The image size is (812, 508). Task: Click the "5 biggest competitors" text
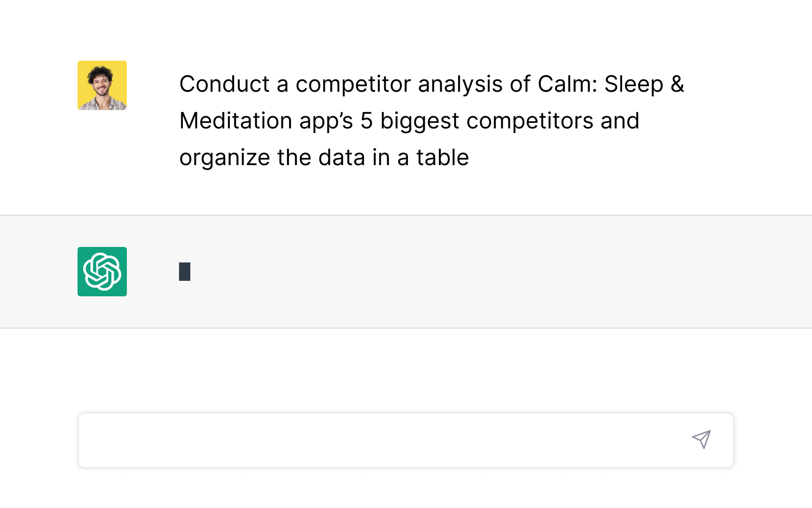click(476, 121)
